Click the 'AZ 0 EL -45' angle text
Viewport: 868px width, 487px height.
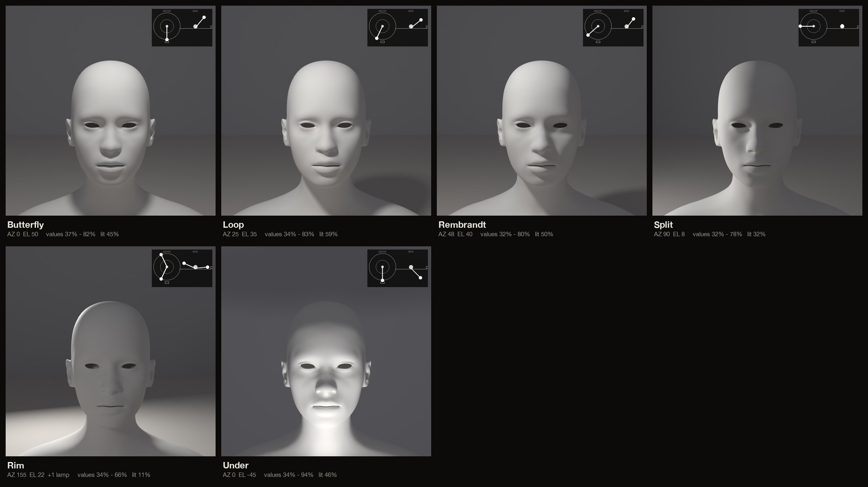(239, 475)
